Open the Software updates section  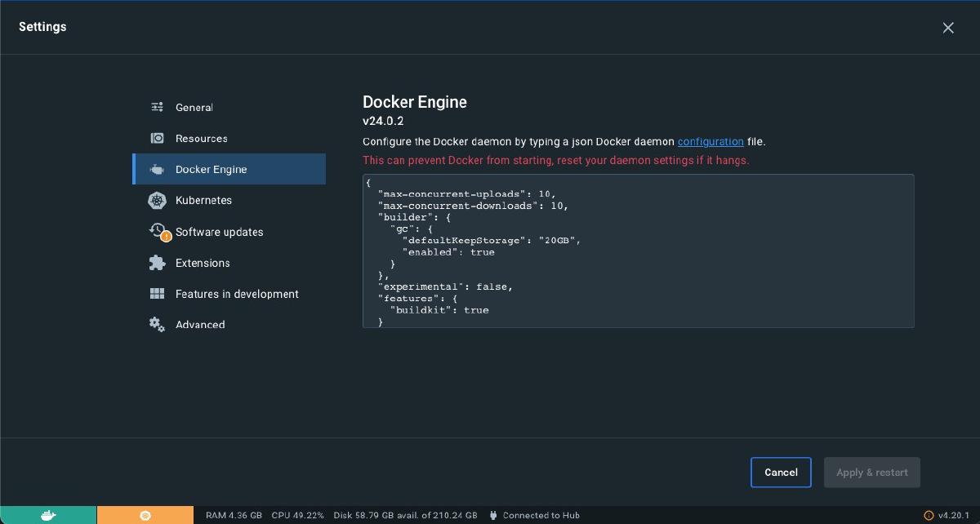click(x=219, y=231)
